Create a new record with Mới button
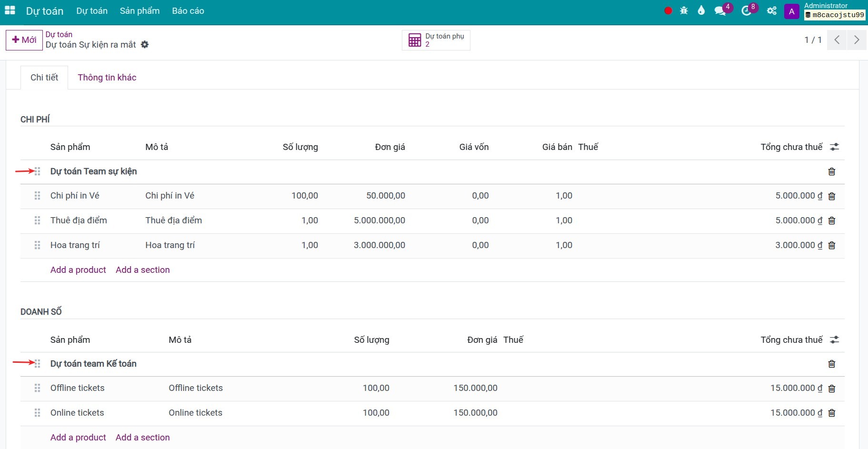 tap(24, 40)
